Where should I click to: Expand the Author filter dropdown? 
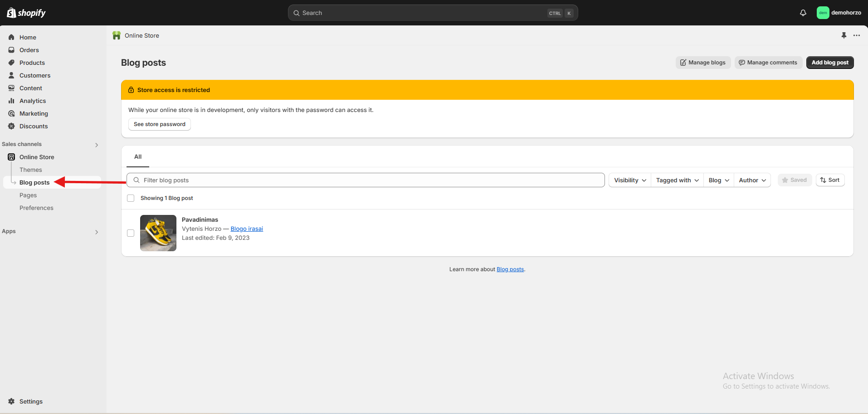[x=752, y=180]
